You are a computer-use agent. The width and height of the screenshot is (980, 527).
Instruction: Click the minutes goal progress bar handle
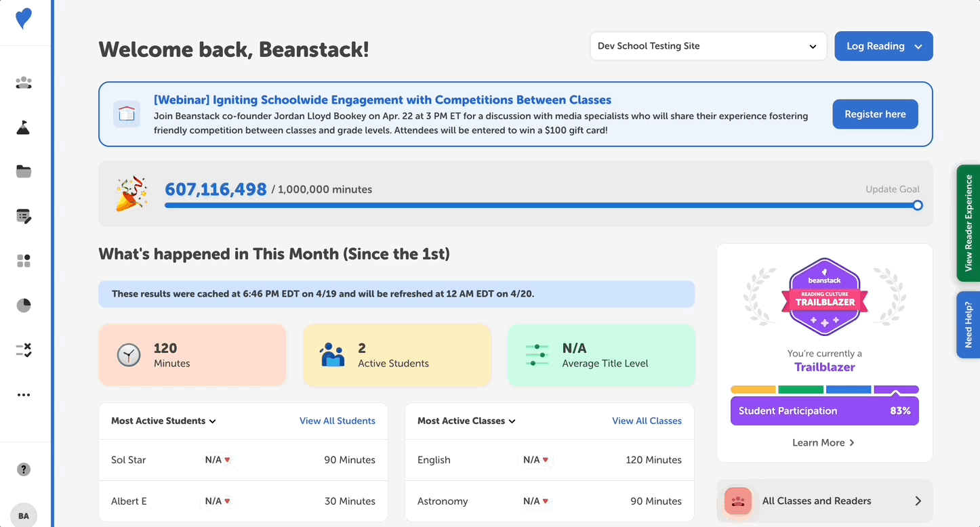pos(917,205)
